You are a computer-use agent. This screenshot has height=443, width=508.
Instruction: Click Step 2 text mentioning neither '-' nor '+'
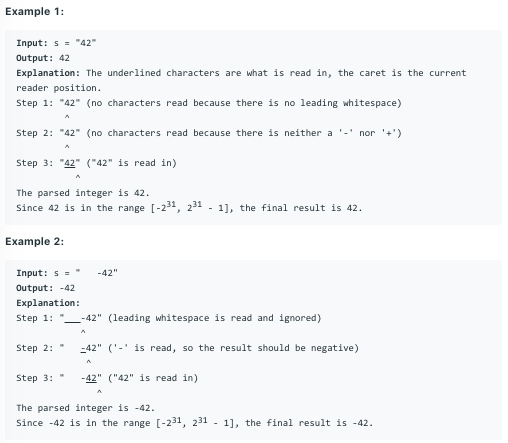[209, 133]
